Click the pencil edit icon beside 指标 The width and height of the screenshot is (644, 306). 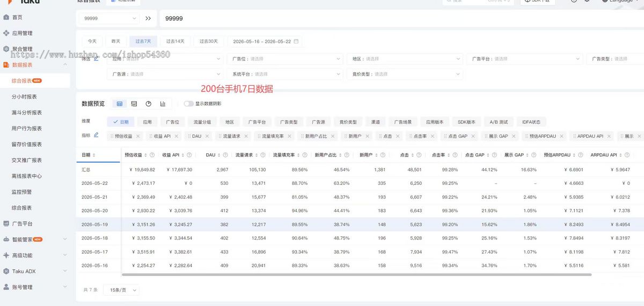point(96,136)
